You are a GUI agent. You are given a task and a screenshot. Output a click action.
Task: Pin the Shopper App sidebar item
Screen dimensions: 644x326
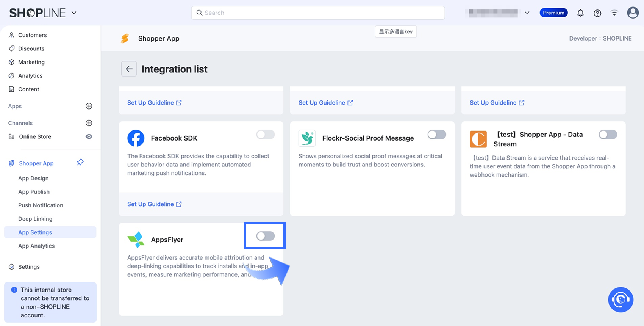[80, 163]
